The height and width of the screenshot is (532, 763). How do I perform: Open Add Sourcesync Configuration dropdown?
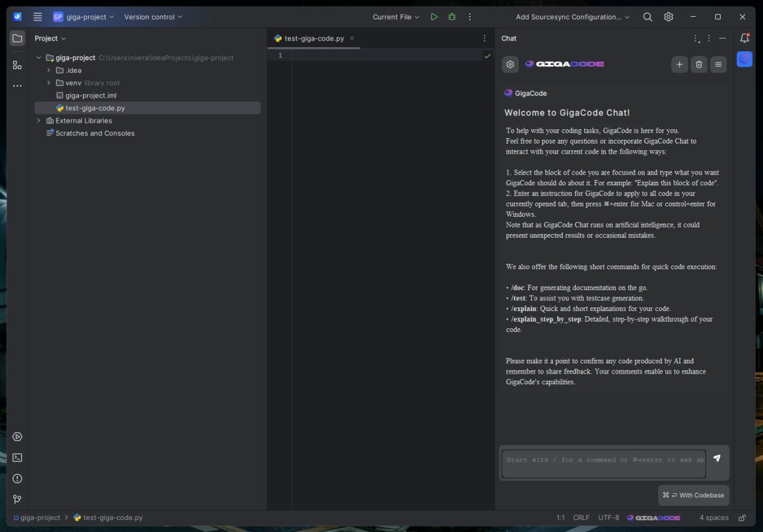pyautogui.click(x=572, y=17)
